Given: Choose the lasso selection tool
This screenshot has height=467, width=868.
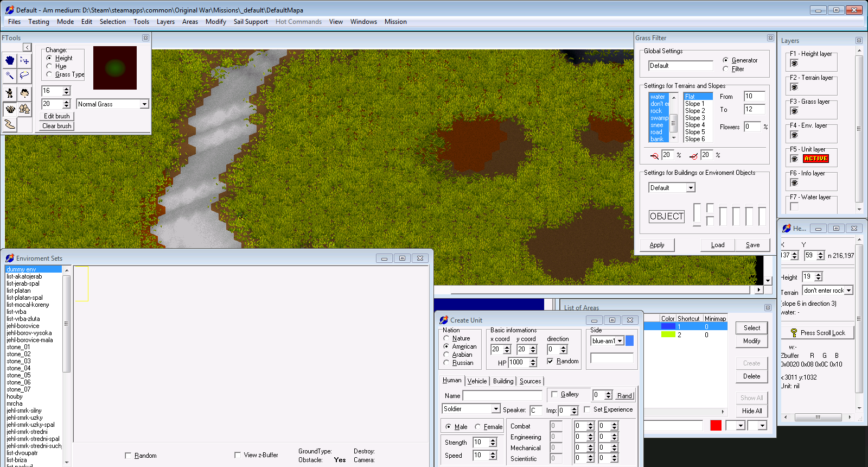Looking at the screenshot, I should point(24,75).
